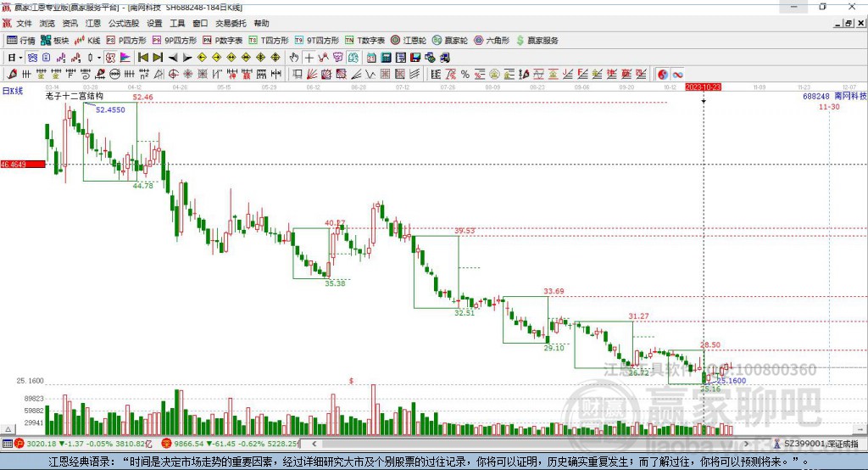Restore the inner chart window
The width and height of the screenshot is (868, 470).
tap(849, 23)
